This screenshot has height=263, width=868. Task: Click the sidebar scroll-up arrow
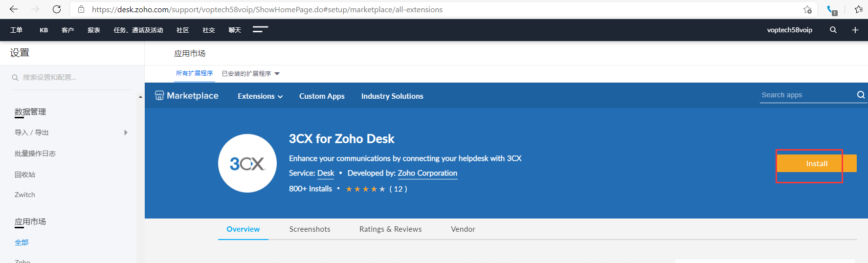pos(140,97)
